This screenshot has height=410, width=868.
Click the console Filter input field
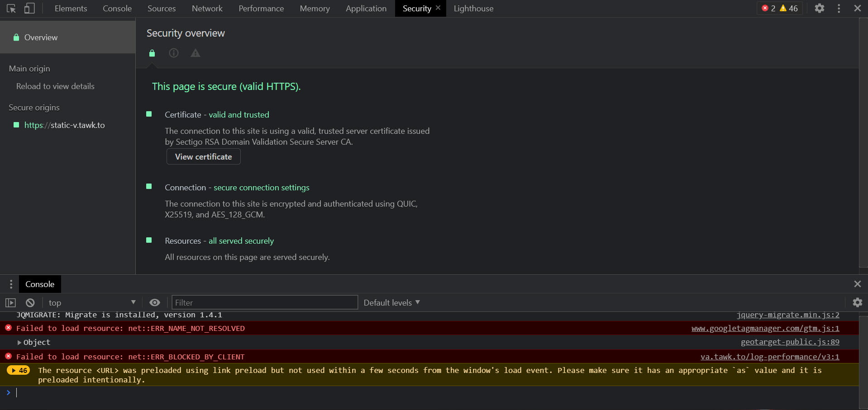coord(264,303)
